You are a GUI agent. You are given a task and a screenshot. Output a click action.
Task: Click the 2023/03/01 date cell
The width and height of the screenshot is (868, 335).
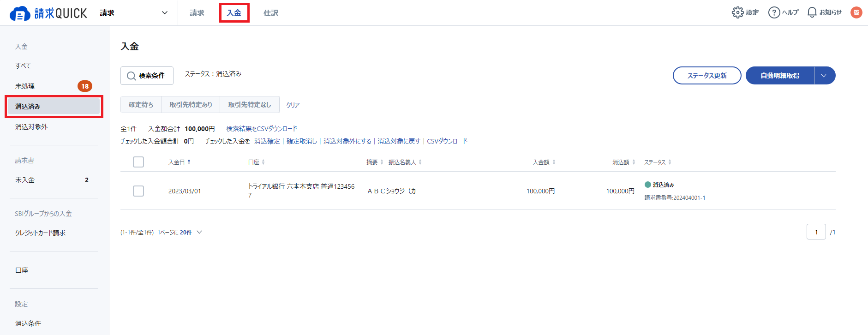click(x=185, y=191)
